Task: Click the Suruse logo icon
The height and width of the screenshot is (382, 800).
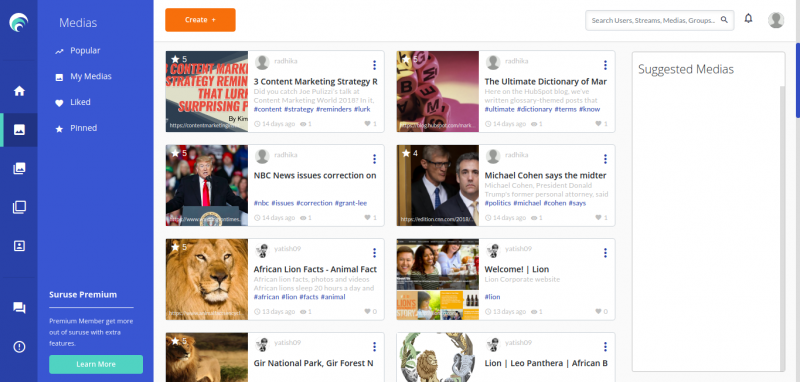Action: tap(18, 22)
